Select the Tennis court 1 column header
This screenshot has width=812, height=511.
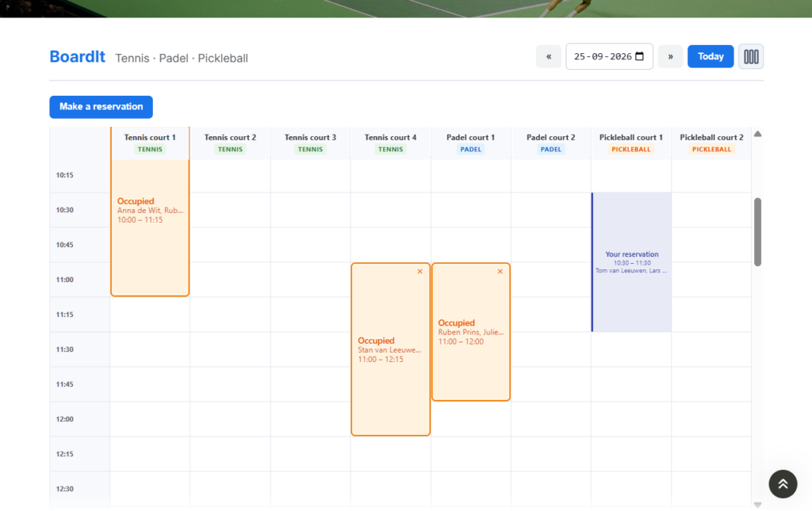click(x=150, y=143)
